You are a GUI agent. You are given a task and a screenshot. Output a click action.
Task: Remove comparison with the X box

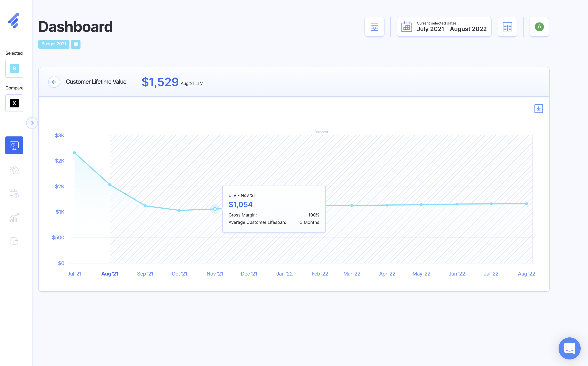[x=14, y=103]
